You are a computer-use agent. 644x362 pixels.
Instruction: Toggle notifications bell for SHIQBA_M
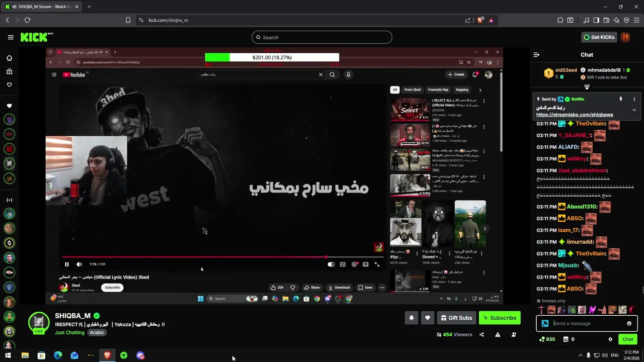(411, 318)
